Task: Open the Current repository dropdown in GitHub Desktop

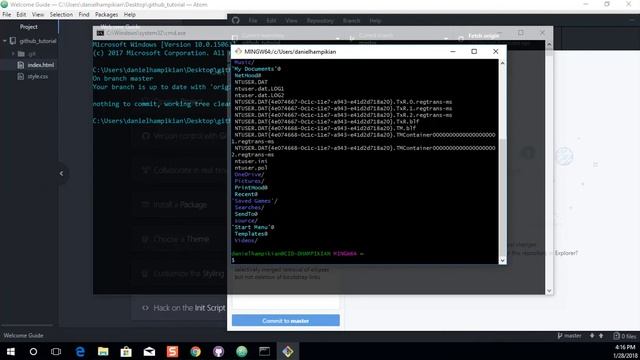Action: coord(286,38)
